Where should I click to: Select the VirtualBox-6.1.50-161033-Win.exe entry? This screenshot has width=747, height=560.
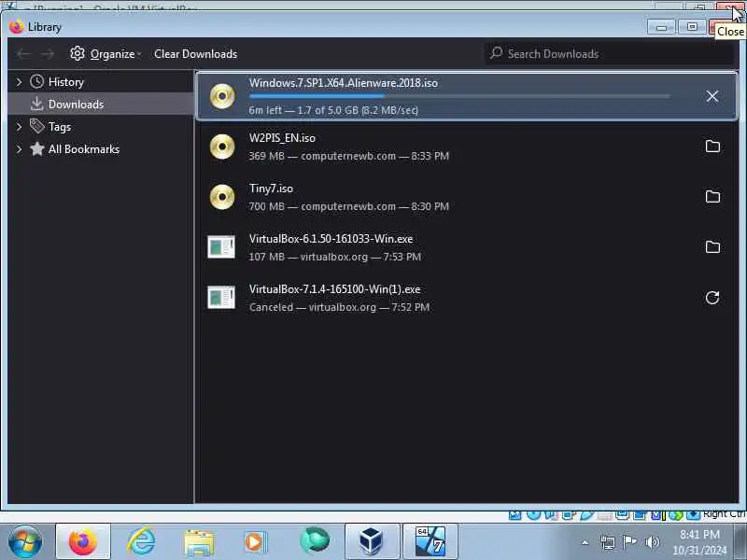(467, 247)
